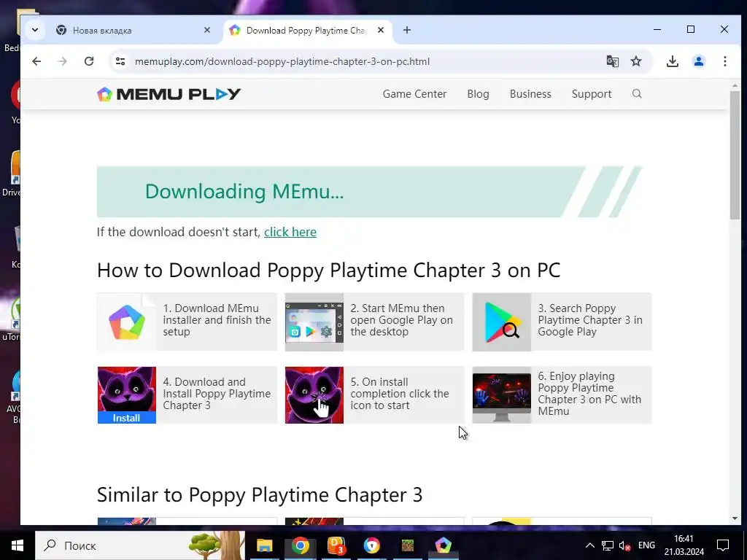Go forward with the forward arrow
The width and height of the screenshot is (747, 560).
pyautogui.click(x=63, y=61)
